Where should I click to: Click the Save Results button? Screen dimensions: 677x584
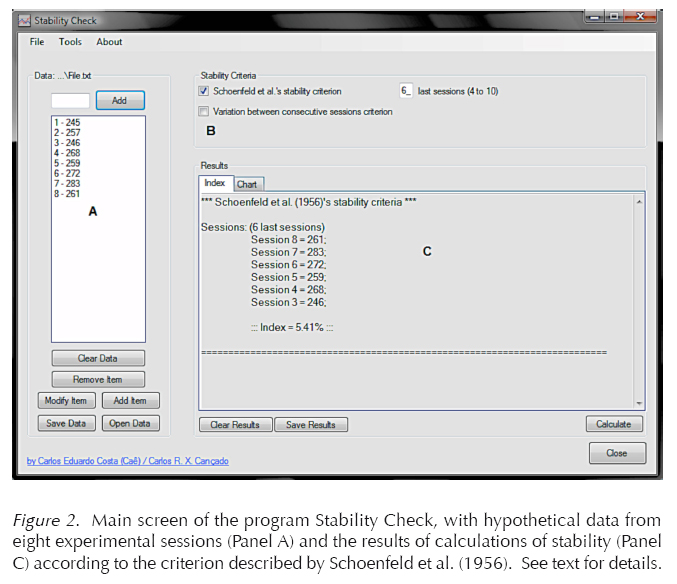(311, 425)
